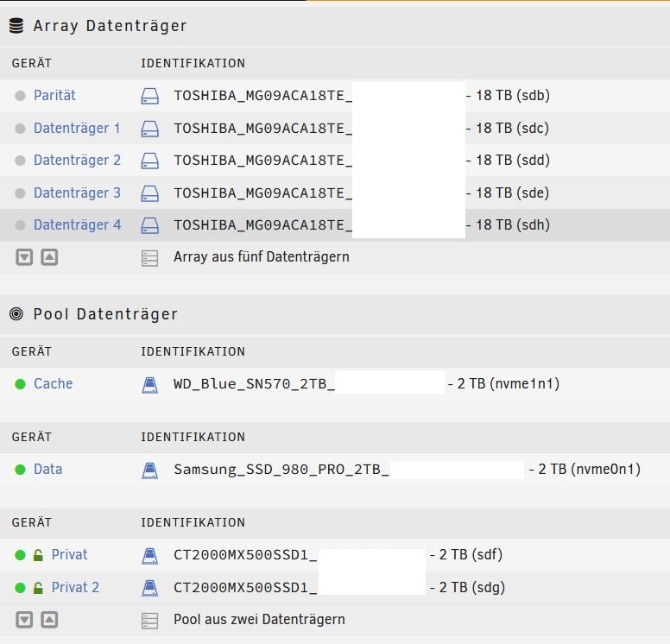Click the grey status dot beside Datenträger 2

coord(20,161)
